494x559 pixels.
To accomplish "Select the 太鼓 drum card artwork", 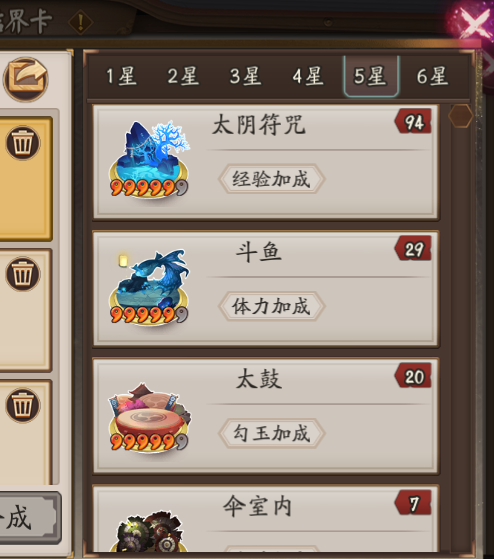I will click(x=149, y=417).
